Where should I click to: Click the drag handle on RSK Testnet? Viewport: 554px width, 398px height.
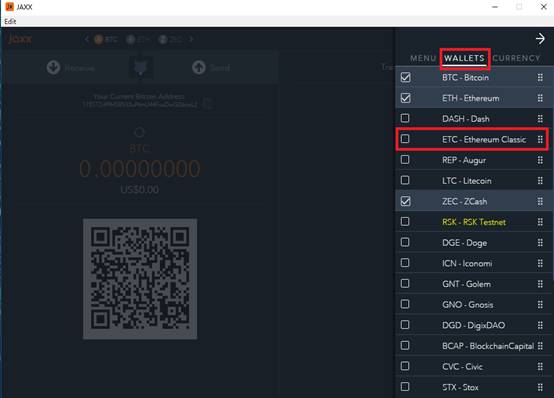(540, 222)
